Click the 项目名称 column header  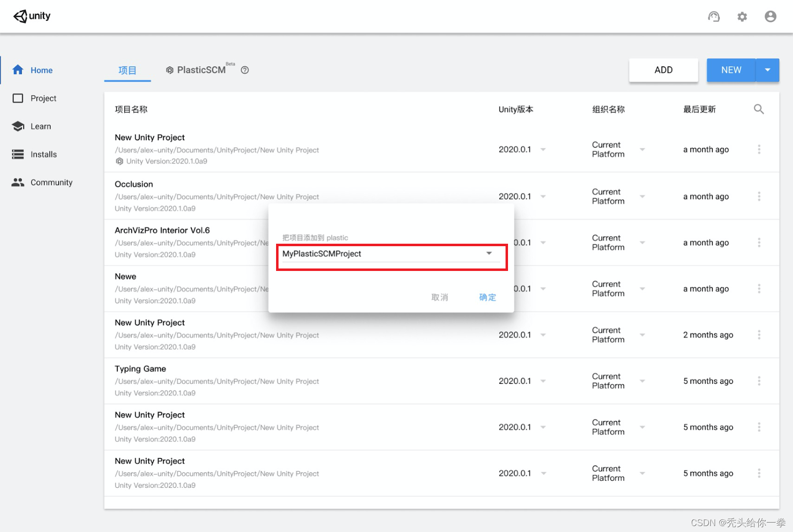(x=131, y=109)
